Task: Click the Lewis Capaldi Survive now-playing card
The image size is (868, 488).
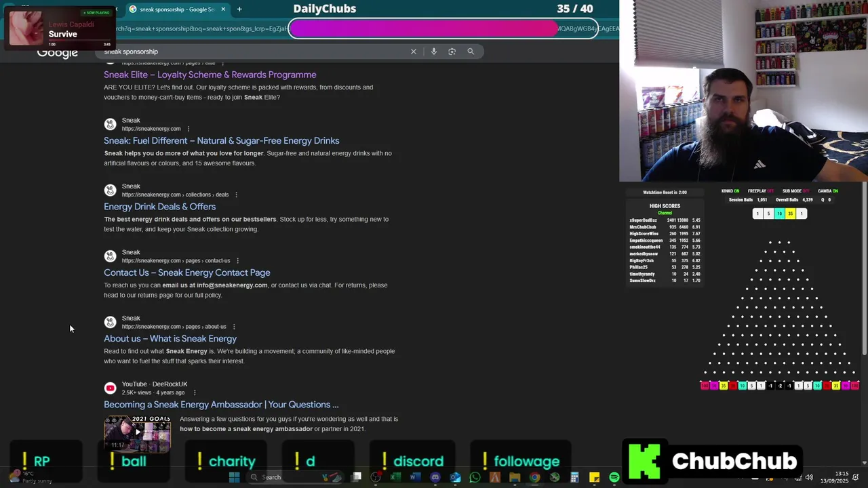Action: point(59,28)
